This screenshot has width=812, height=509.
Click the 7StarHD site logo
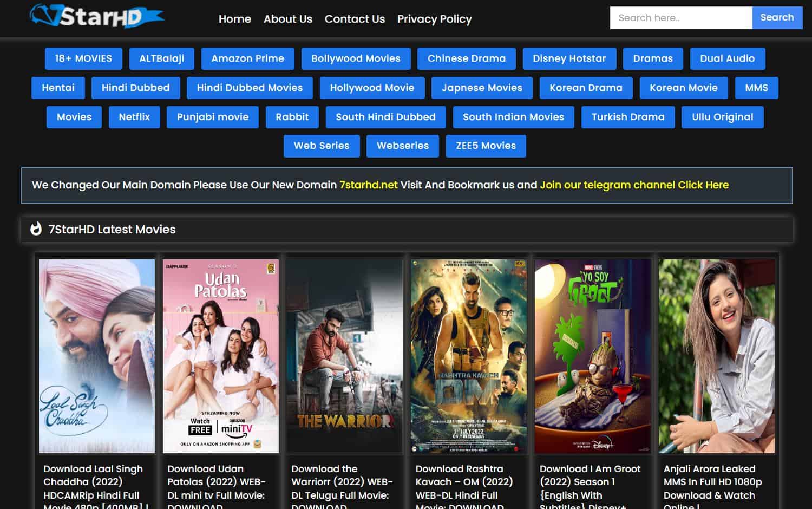[x=97, y=16]
